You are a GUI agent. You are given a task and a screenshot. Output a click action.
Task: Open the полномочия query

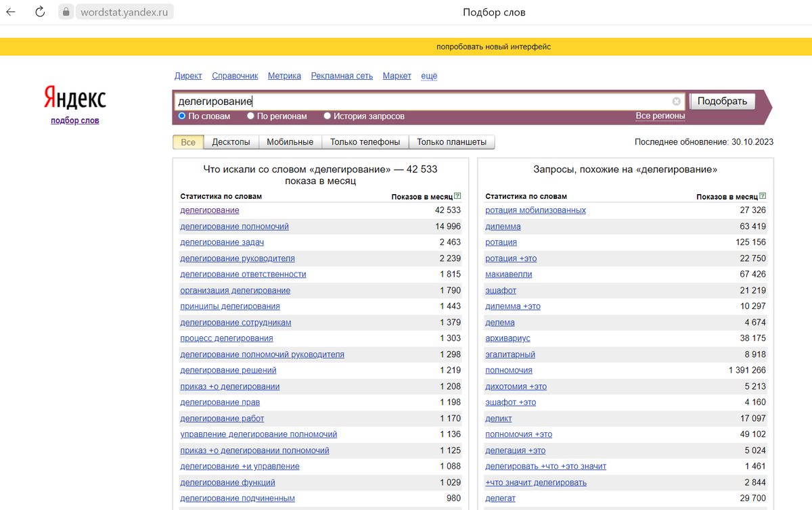[x=509, y=370]
